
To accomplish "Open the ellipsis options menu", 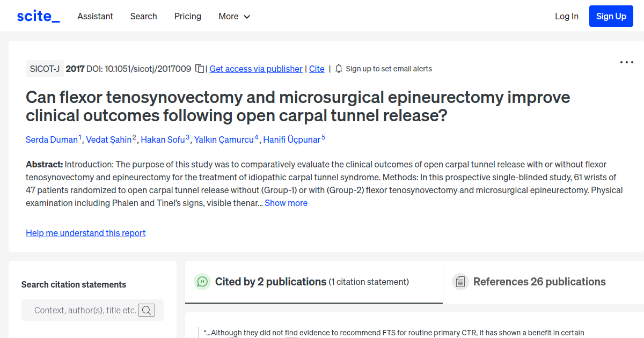I will (626, 62).
